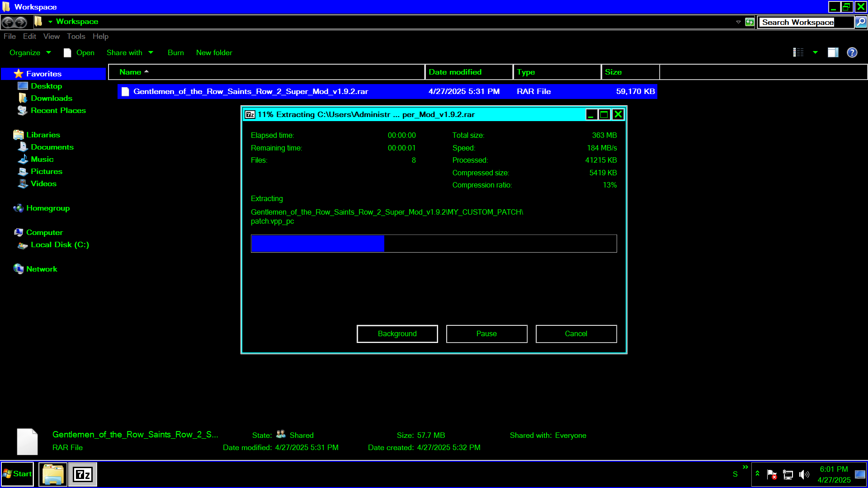Viewport: 868px width, 488px height.
Task: Open Documents library
Action: 52,147
